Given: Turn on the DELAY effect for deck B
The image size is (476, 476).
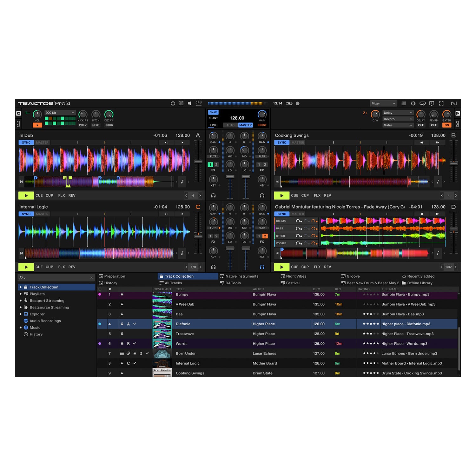Looking at the screenshot, I should (x=421, y=125).
